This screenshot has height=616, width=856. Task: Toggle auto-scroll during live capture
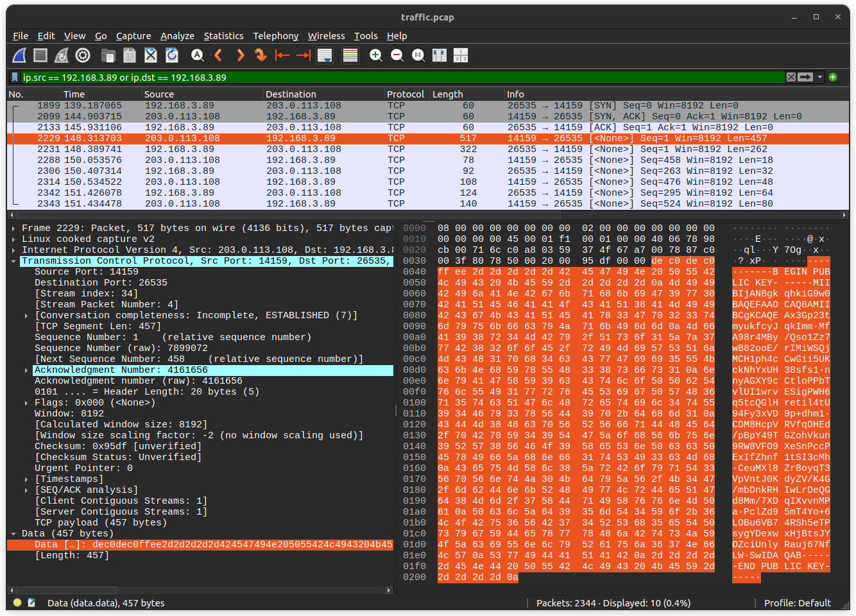pyautogui.click(x=325, y=55)
